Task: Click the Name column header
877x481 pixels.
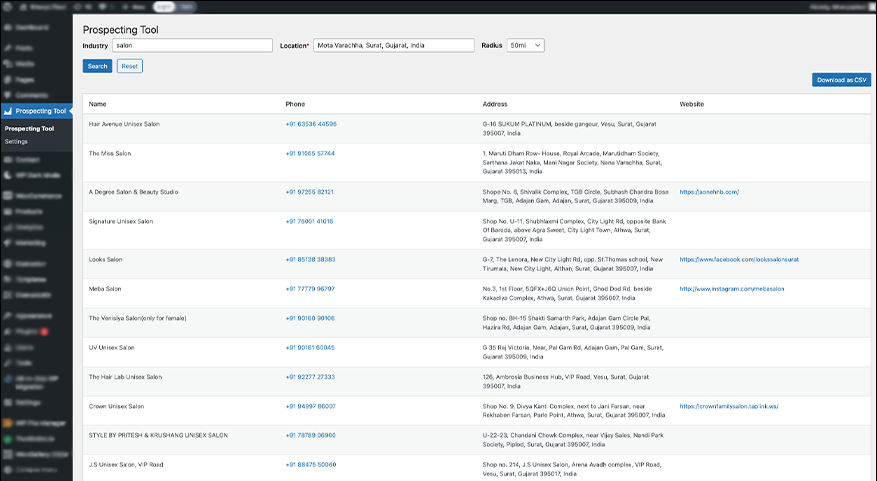Action: (97, 104)
